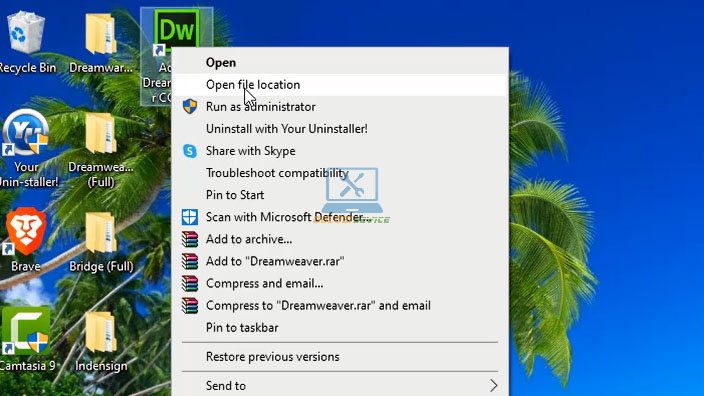The height and width of the screenshot is (396, 704).
Task: Click WinRAR icon next to Add to archive...
Action: 190,239
